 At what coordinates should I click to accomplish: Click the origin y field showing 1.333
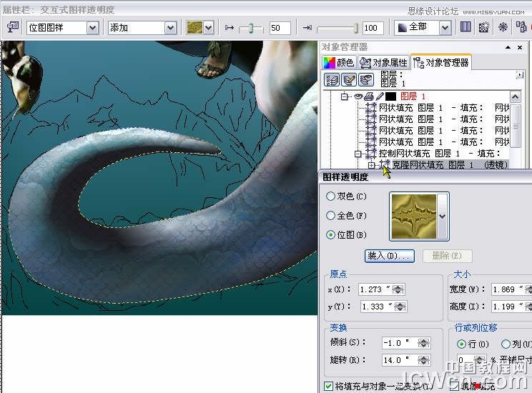pos(378,307)
